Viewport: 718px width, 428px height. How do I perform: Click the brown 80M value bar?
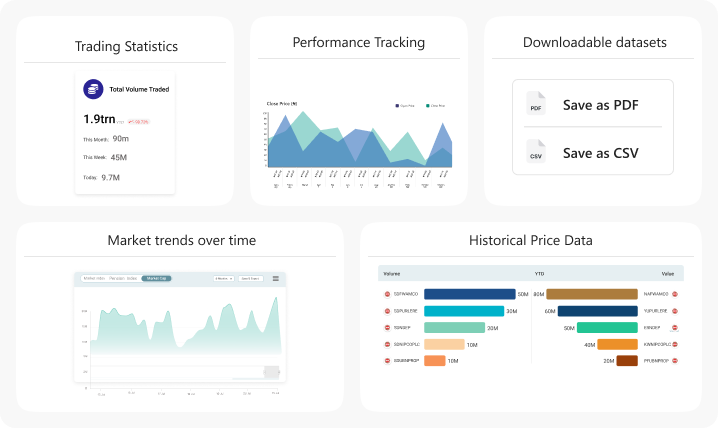[592, 294]
